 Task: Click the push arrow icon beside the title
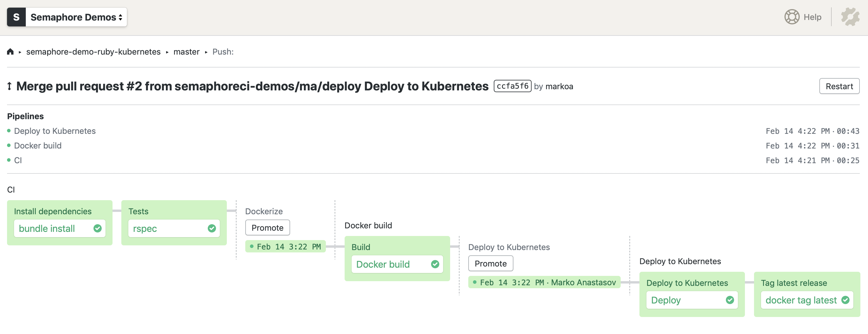coord(9,86)
